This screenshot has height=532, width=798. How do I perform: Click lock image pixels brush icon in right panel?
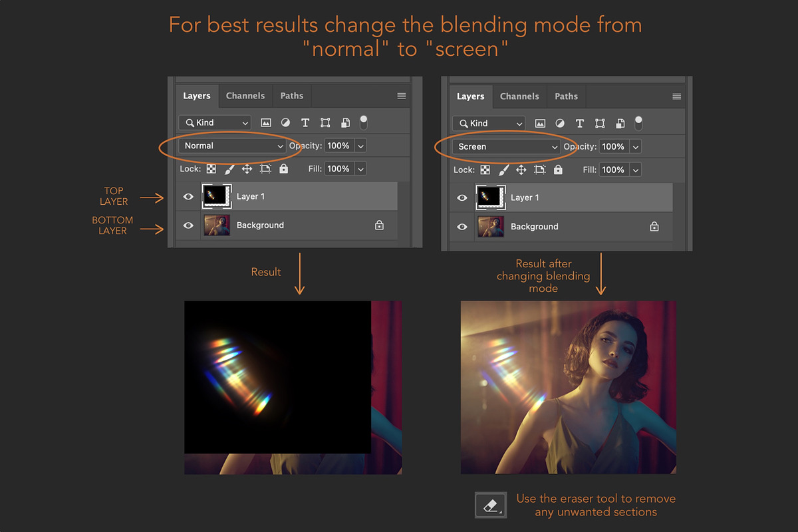[x=503, y=170]
